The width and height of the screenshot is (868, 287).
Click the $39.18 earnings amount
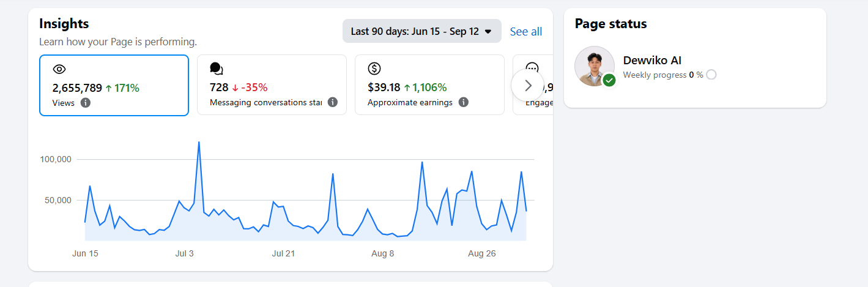[384, 88]
